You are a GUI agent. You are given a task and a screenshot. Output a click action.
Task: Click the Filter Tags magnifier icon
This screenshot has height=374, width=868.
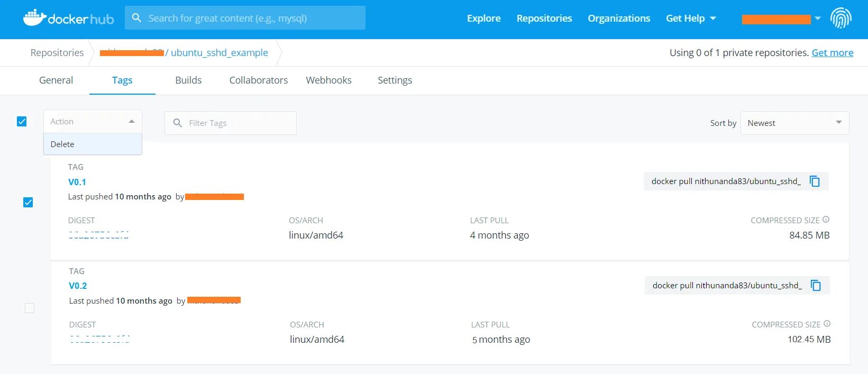[178, 123]
